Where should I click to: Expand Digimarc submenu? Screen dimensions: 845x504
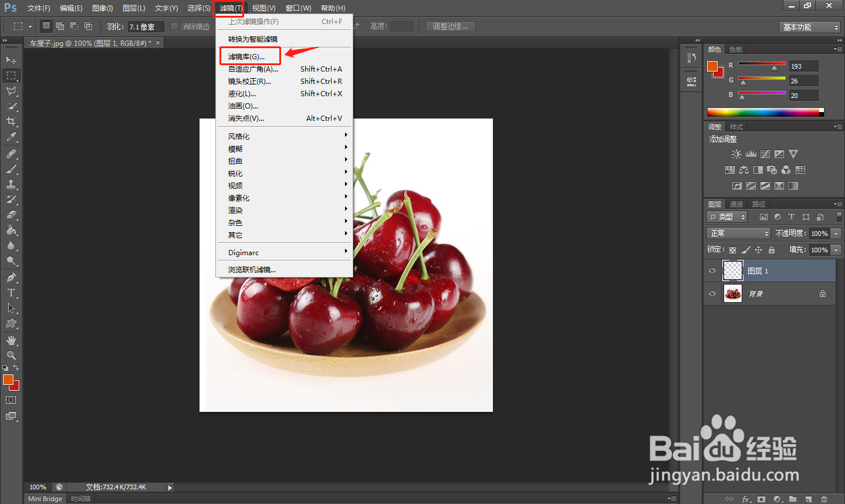coord(285,252)
